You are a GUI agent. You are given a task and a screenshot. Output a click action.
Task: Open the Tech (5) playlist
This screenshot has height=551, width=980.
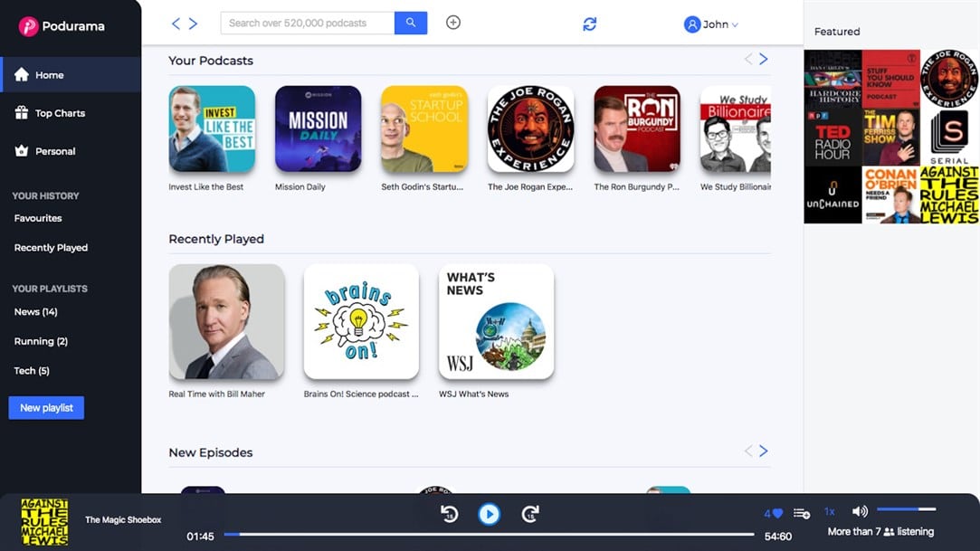click(31, 370)
